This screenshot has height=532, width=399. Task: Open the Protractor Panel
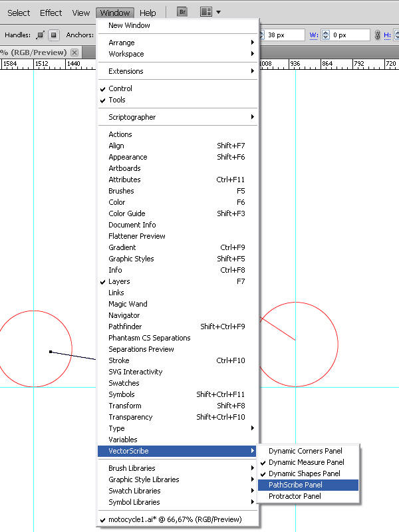click(308, 496)
